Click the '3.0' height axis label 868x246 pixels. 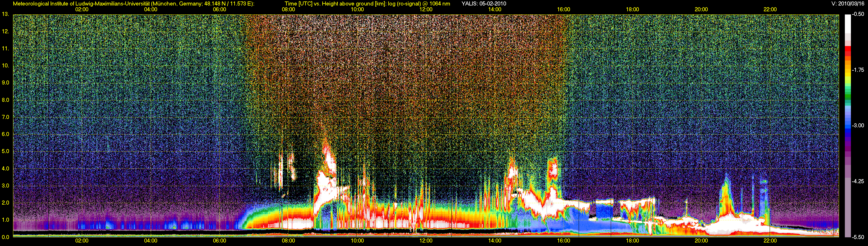[x=5, y=186]
